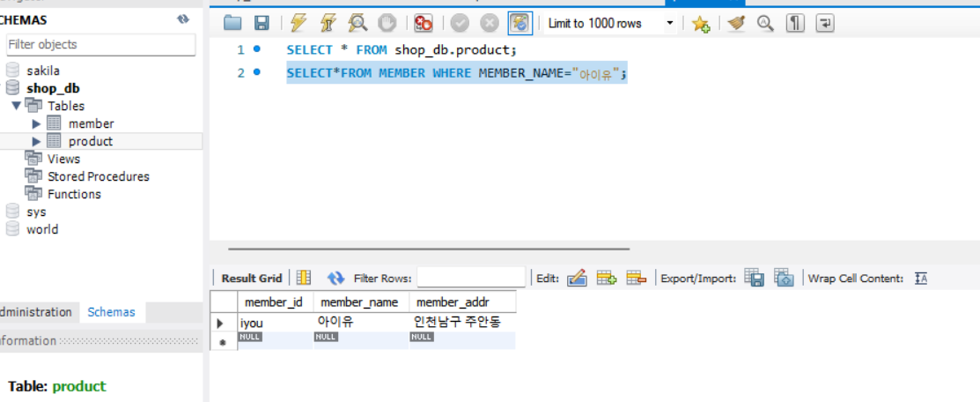Click the line 2 MEMBER_NAME query text
This screenshot has width=980, height=402.
[457, 73]
